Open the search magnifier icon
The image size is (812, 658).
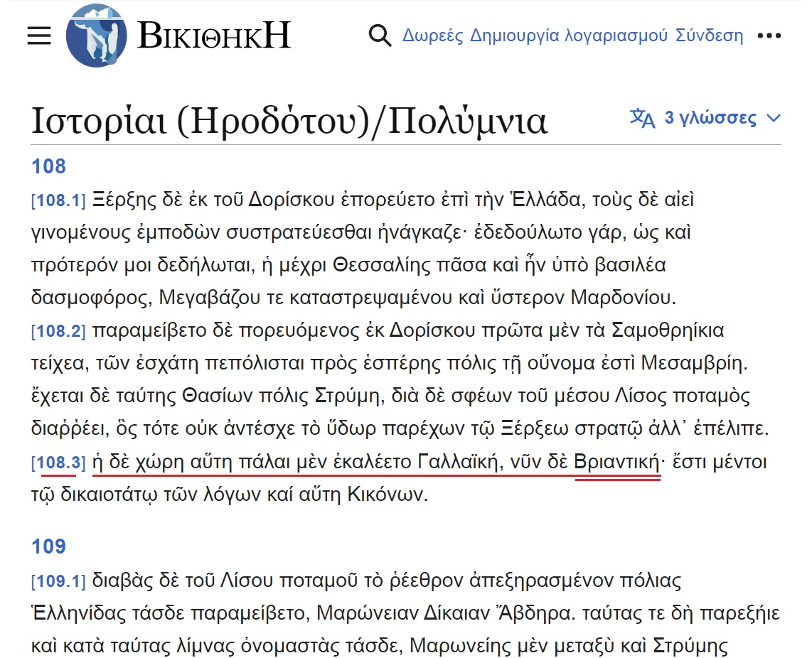[x=380, y=36]
